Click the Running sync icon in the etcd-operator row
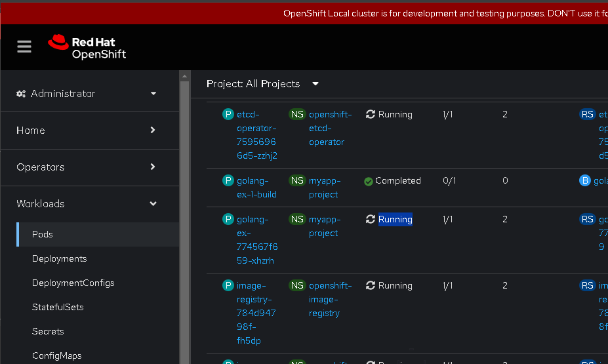 (371, 114)
